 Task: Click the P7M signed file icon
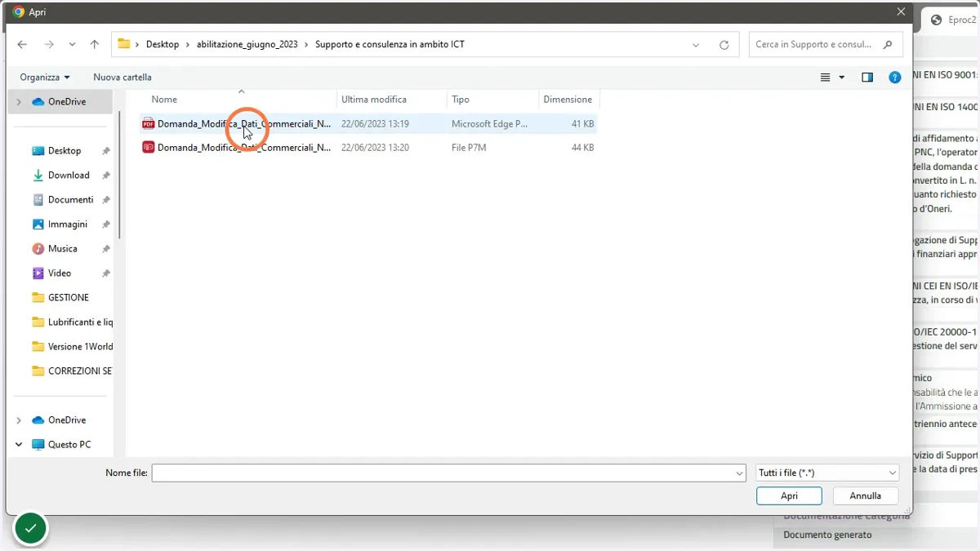click(x=148, y=148)
